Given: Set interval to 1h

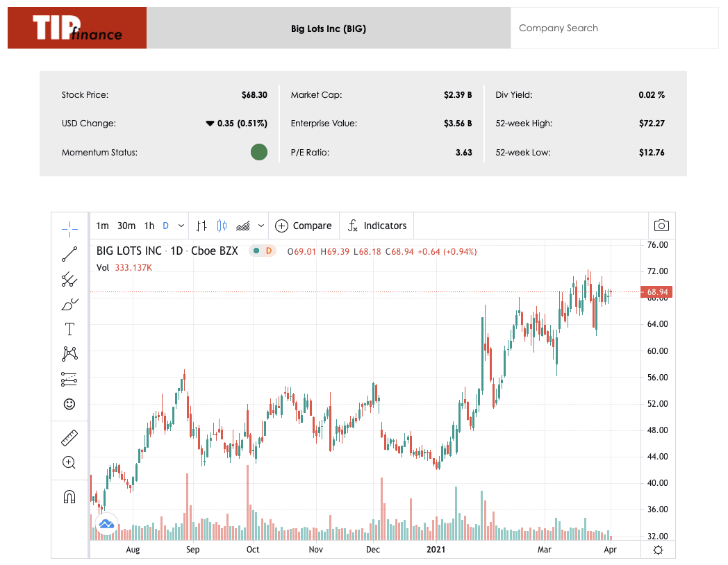Looking at the screenshot, I should click(x=149, y=226).
